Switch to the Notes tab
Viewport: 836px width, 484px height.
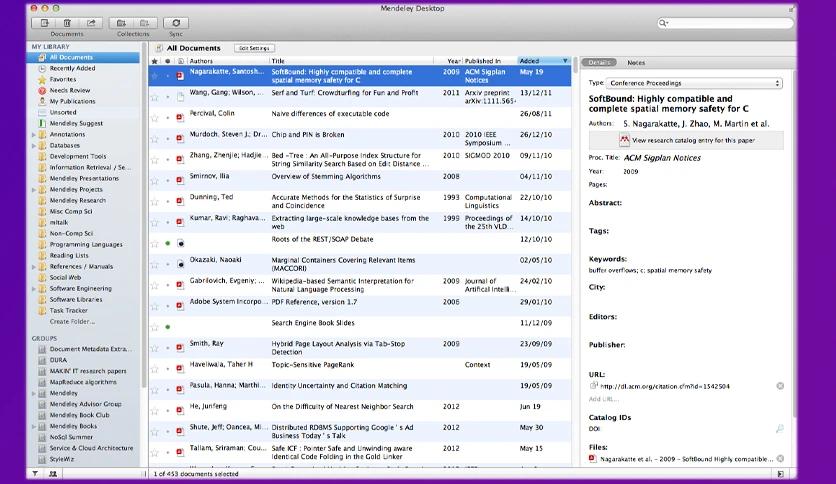[636, 62]
